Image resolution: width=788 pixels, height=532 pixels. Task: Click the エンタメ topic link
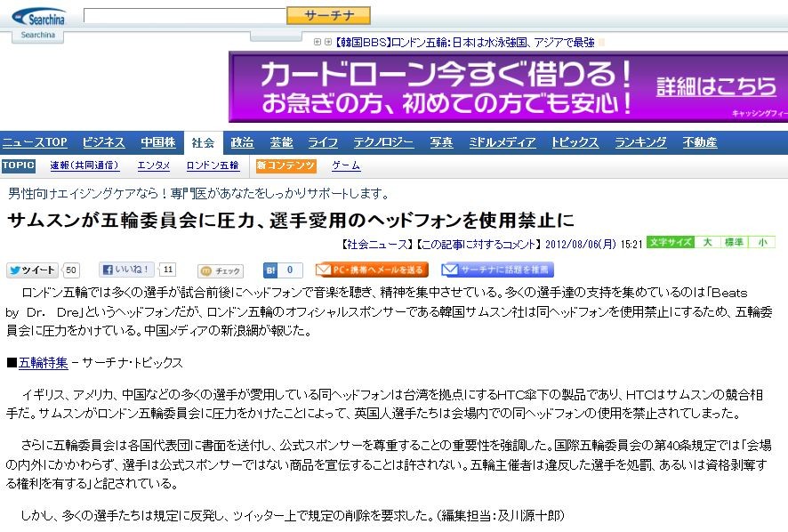pos(153,165)
